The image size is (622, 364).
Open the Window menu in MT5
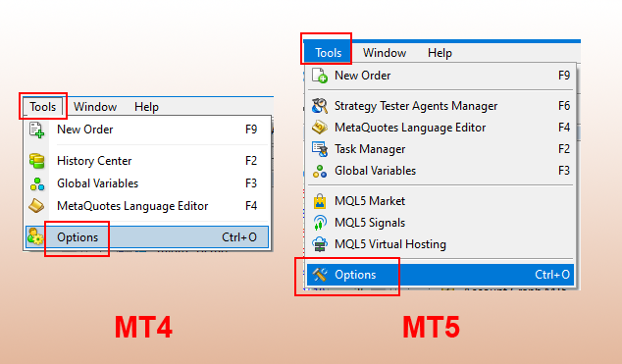pyautogui.click(x=385, y=53)
